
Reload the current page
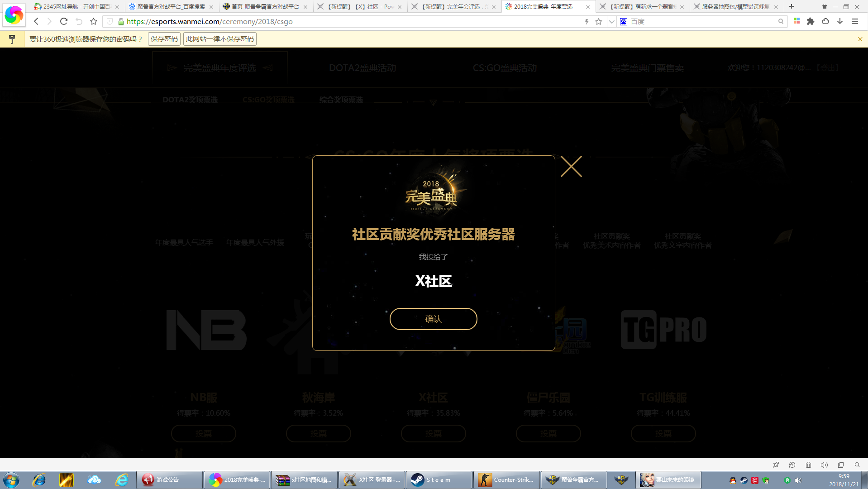point(64,21)
